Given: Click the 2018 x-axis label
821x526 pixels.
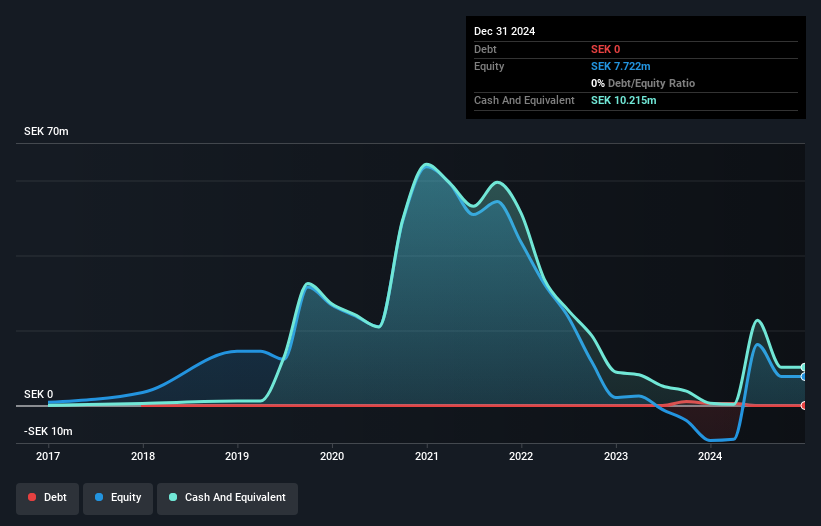Looking at the screenshot, I should pyautogui.click(x=143, y=456).
